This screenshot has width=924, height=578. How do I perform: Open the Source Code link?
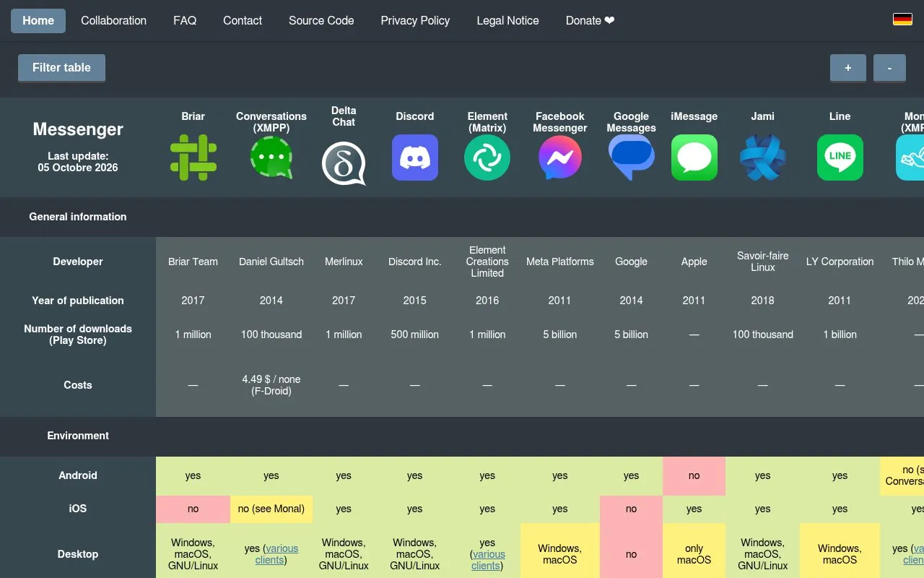click(x=321, y=21)
